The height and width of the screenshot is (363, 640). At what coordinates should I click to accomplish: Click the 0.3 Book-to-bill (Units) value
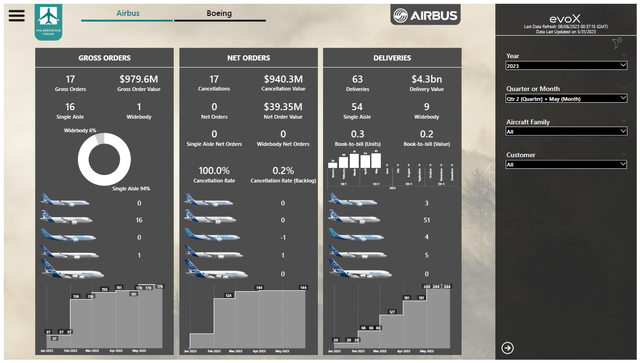point(357,134)
